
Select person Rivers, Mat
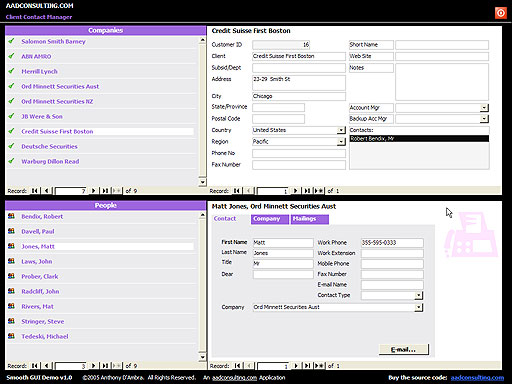pos(37,306)
